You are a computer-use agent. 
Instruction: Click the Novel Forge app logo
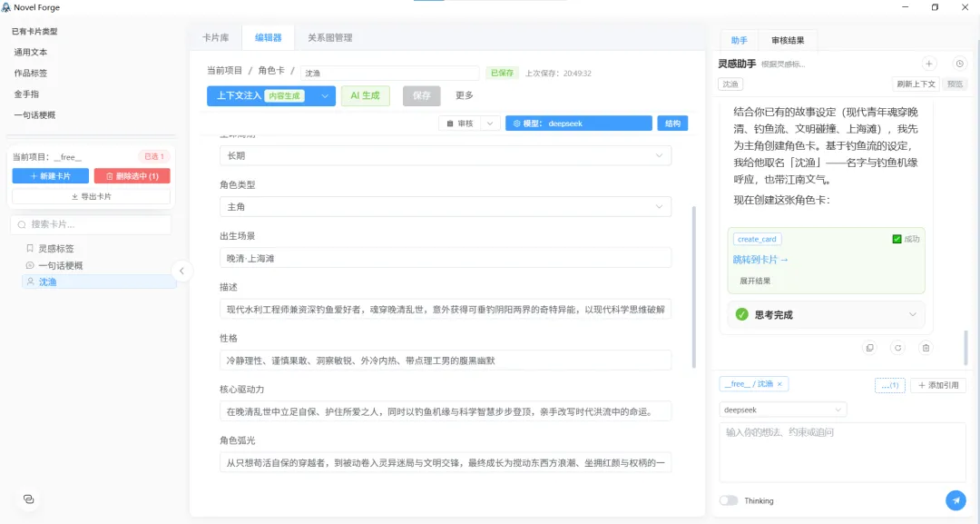(x=6, y=7)
